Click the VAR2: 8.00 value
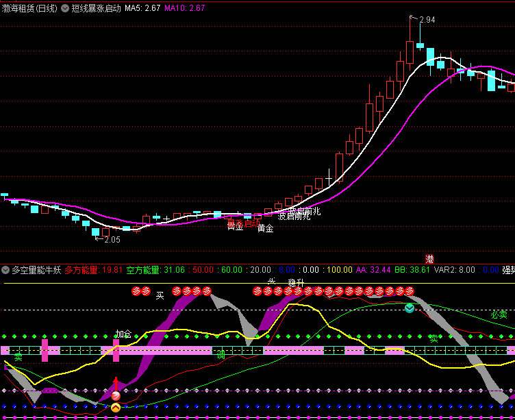The height and width of the screenshot is (420, 515). point(455,270)
